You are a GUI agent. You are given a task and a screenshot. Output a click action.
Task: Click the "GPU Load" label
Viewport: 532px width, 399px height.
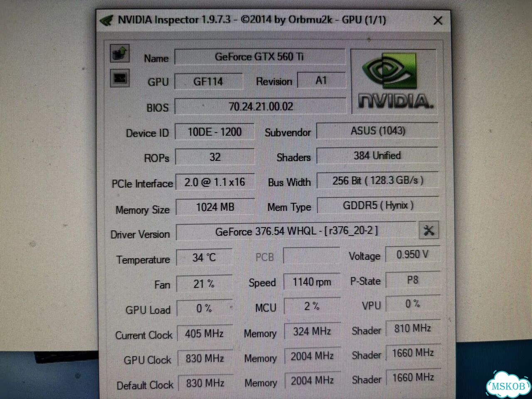coord(148,310)
